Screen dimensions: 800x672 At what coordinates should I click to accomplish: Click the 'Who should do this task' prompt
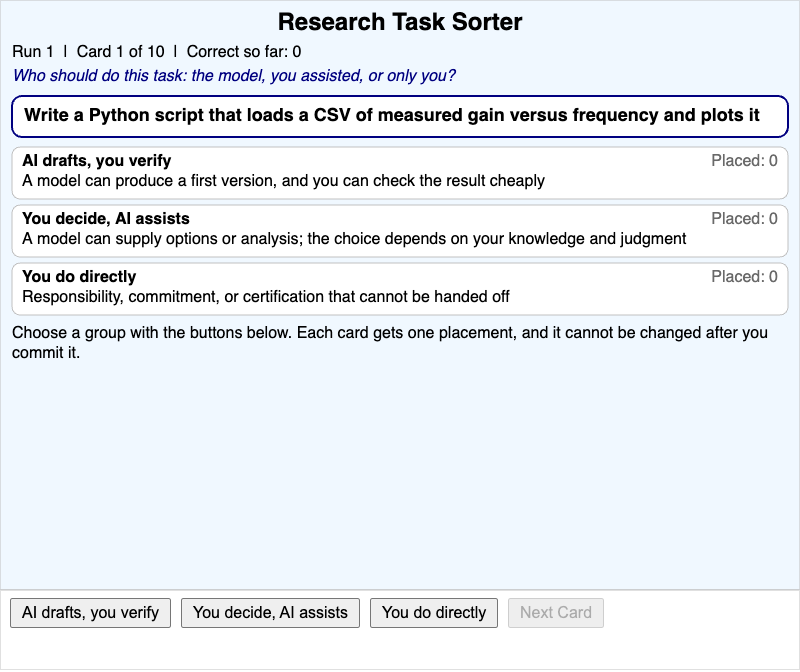234,76
